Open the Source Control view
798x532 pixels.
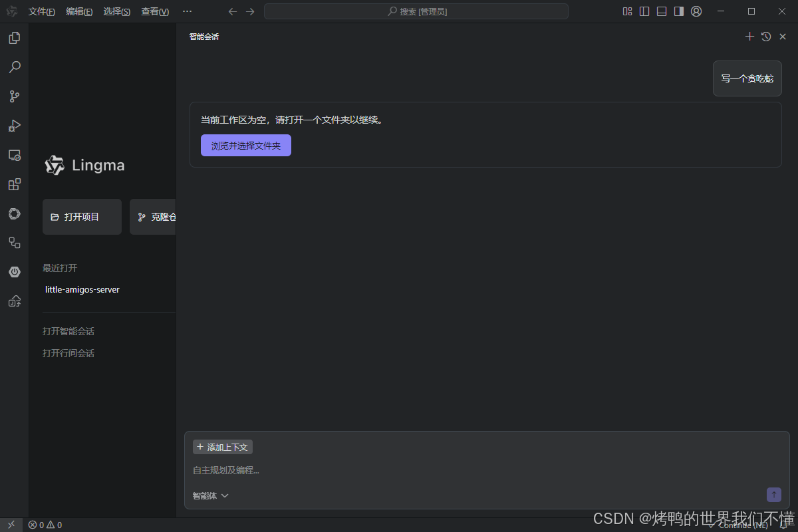tap(14, 96)
